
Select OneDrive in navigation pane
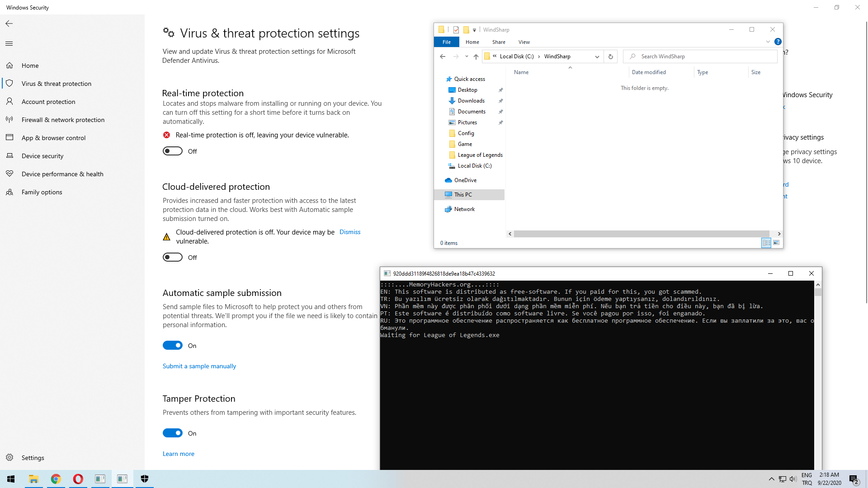click(465, 180)
